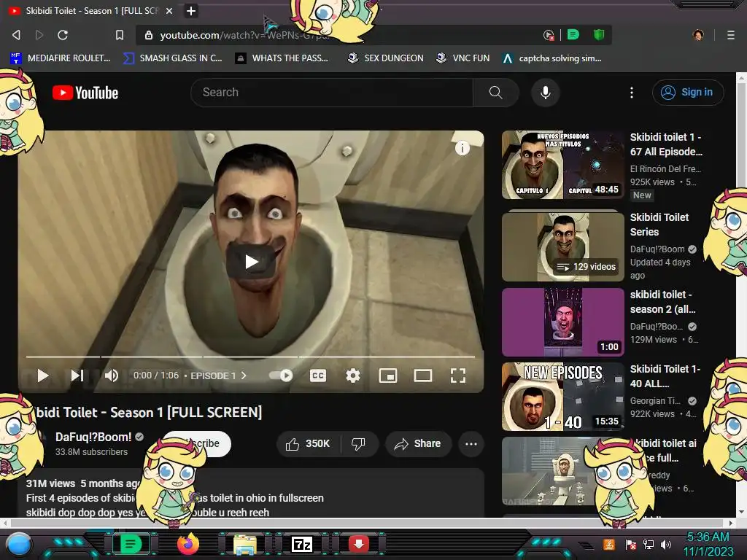This screenshot has width=747, height=560.
Task: Open Skibidi toilet 1 - 67 All Episodes thumbnail
Action: click(x=563, y=165)
